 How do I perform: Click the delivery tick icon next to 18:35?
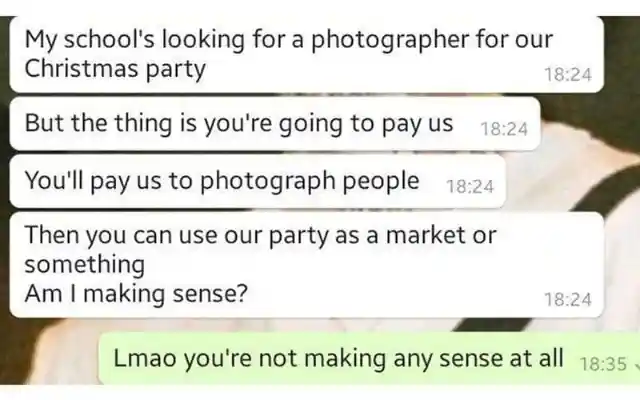[637, 364]
